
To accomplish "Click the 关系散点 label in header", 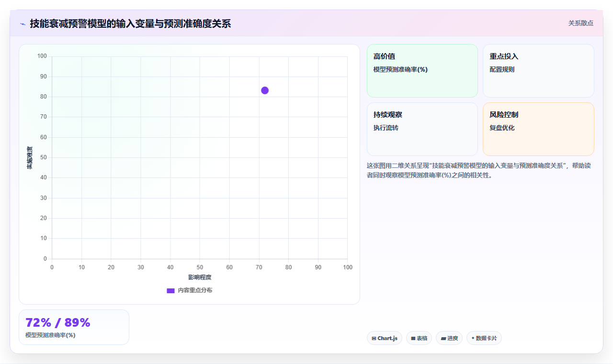I will (x=581, y=23).
